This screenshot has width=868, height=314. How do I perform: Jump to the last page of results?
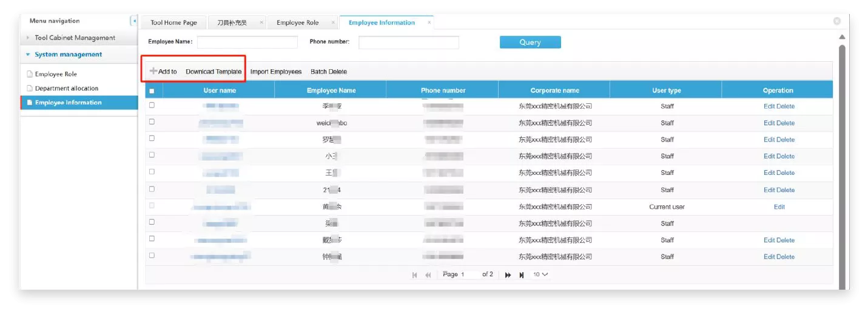[x=521, y=275]
